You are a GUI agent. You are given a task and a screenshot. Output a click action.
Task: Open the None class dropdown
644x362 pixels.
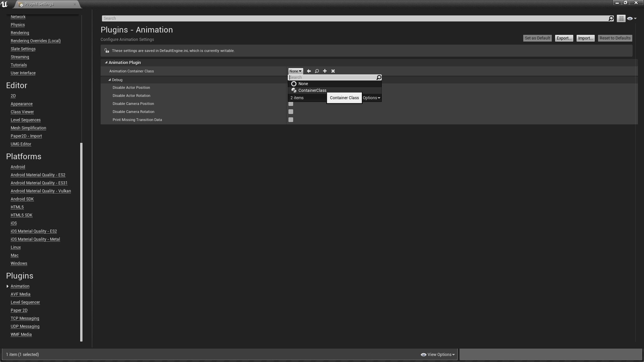pos(295,71)
